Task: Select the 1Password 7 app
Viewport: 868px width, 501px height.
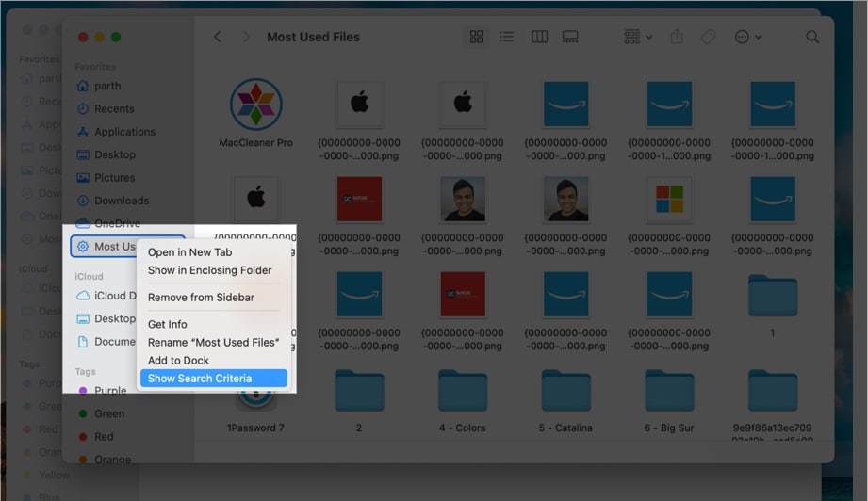Action: (x=255, y=398)
